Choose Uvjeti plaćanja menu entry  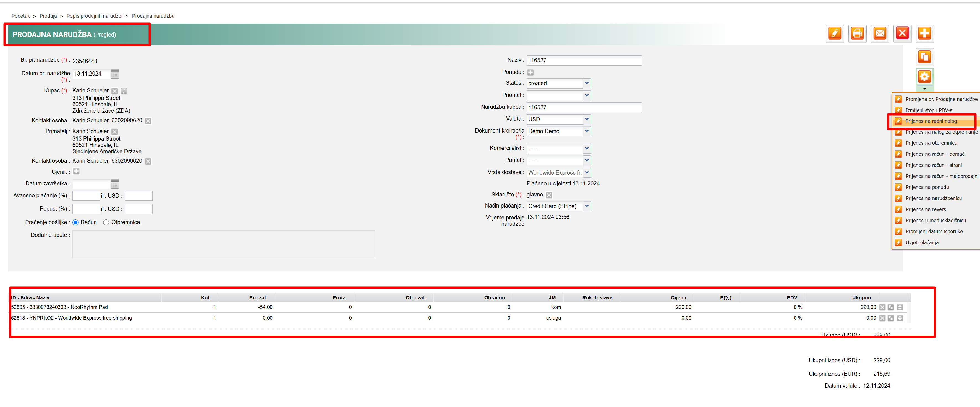pyautogui.click(x=922, y=243)
